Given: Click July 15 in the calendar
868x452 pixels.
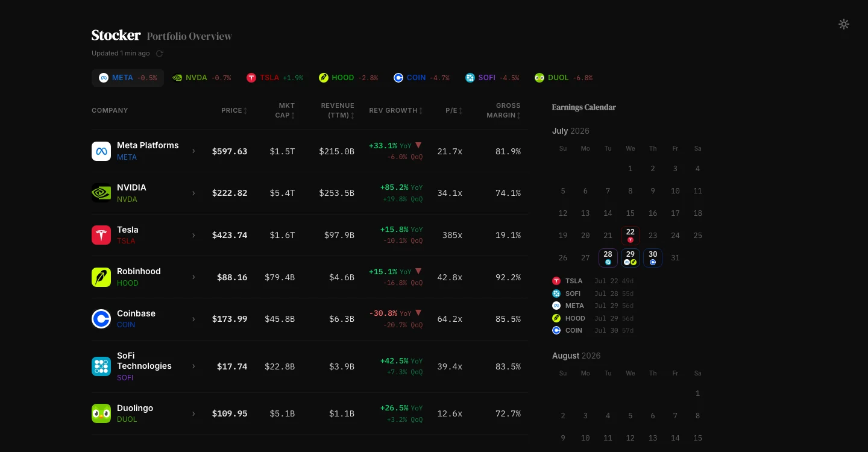Looking at the screenshot, I should pyautogui.click(x=631, y=213).
